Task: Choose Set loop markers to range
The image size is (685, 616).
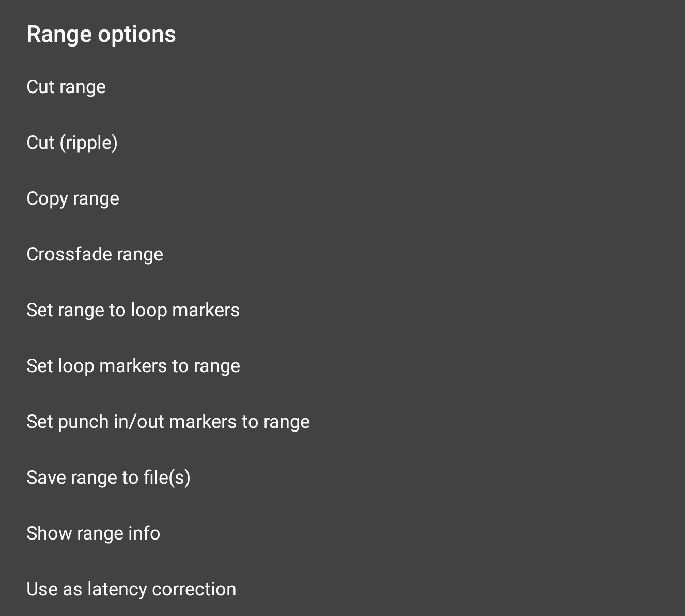Action: 133,366
